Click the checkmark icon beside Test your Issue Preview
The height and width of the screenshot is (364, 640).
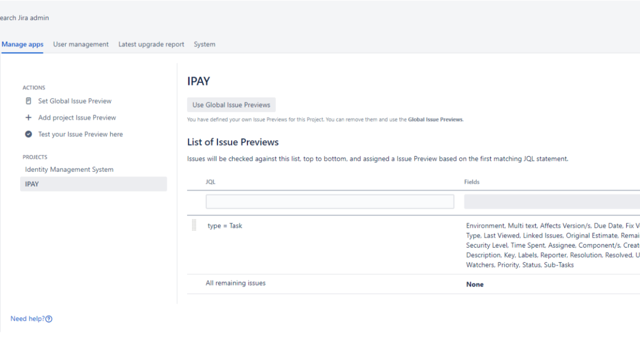tap(28, 134)
